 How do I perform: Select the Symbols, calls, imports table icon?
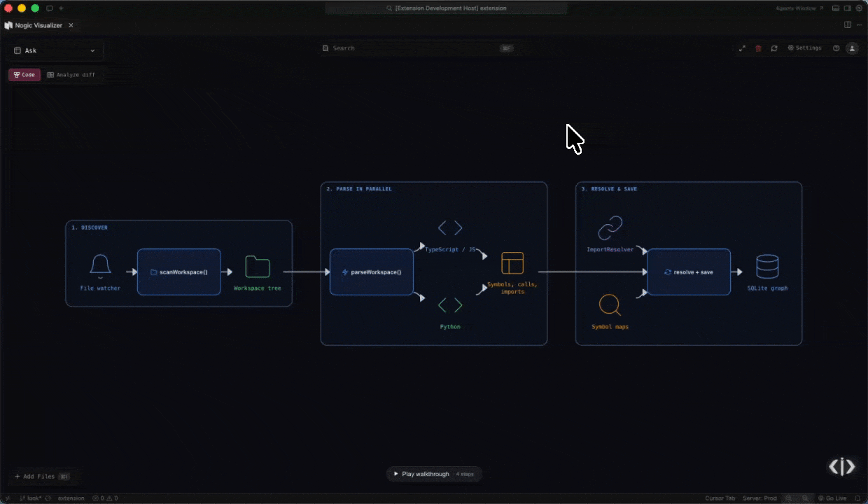click(x=512, y=263)
